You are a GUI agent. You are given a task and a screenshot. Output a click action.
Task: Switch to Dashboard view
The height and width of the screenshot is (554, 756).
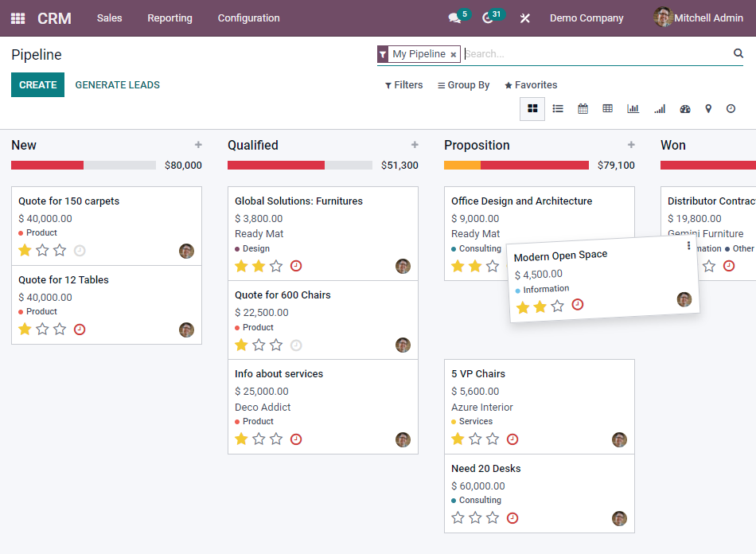pos(685,109)
